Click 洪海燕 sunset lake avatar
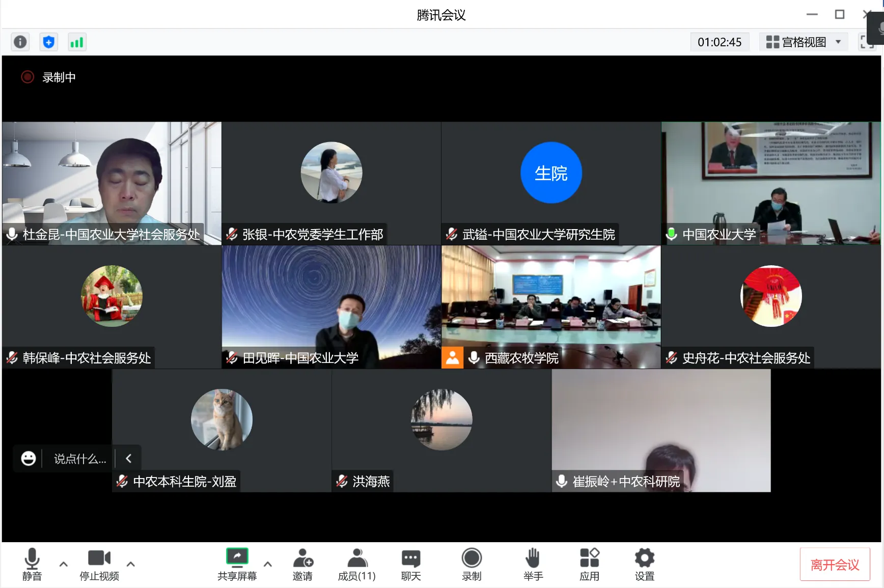This screenshot has width=884, height=588. [441, 419]
